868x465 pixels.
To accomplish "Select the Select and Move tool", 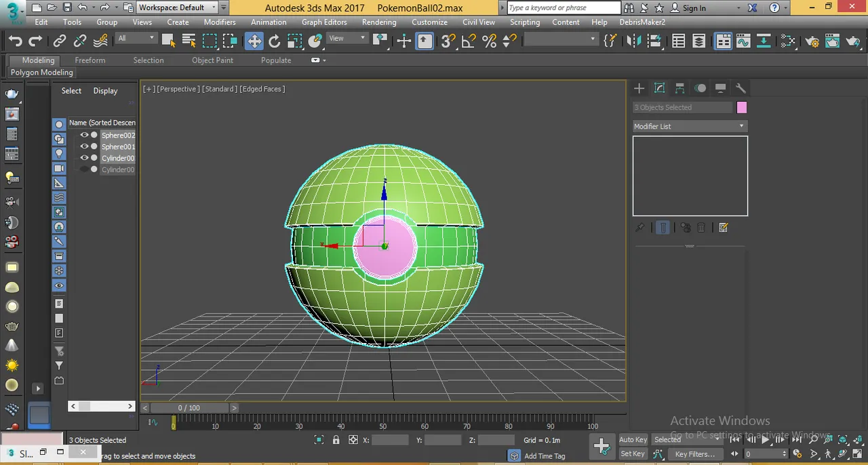I will pos(254,41).
